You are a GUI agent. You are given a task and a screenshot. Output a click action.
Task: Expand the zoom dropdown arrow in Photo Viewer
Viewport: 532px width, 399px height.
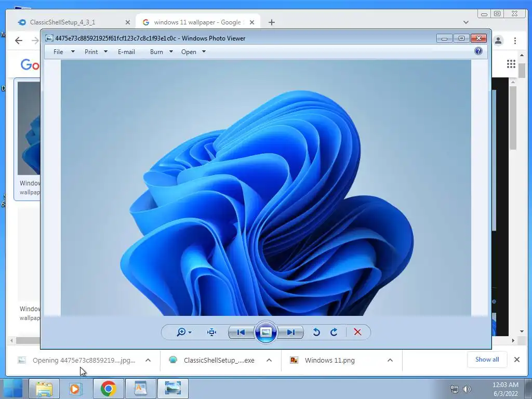point(190,332)
